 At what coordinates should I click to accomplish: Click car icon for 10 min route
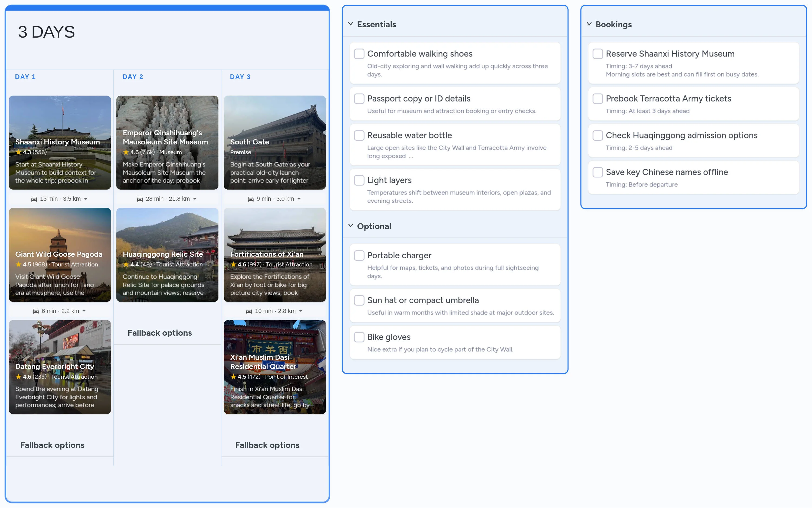249,311
